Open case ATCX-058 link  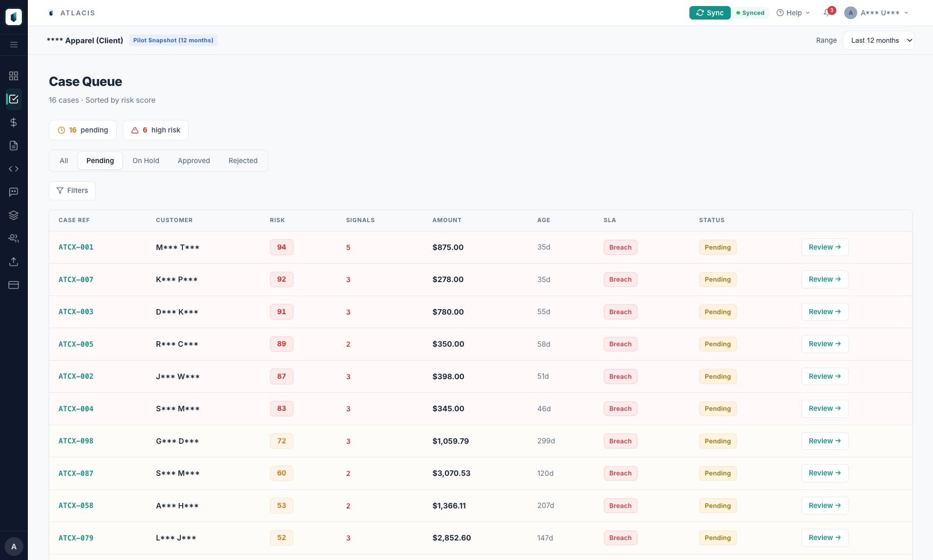tap(76, 506)
